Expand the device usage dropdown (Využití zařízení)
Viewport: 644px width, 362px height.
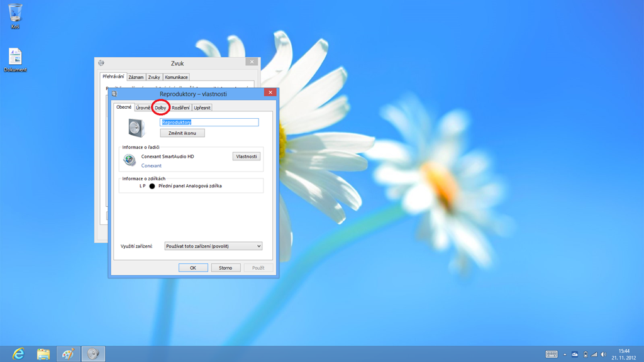click(x=213, y=246)
